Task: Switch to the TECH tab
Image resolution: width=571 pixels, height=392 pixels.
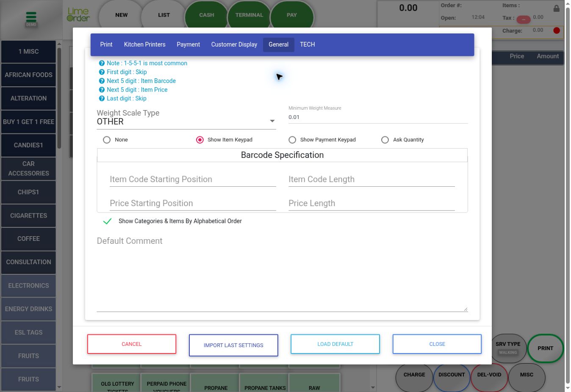Action: click(x=308, y=44)
